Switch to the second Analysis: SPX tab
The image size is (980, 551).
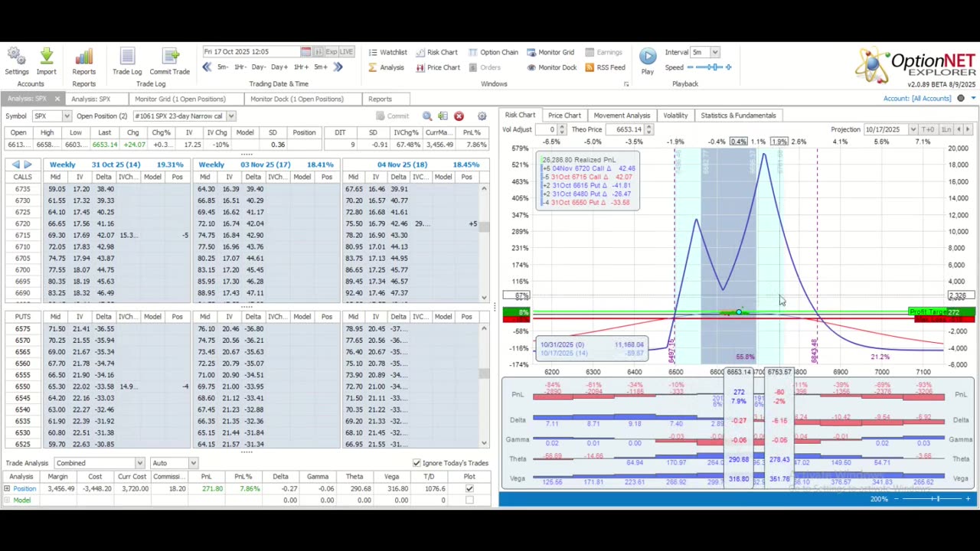pos(90,99)
